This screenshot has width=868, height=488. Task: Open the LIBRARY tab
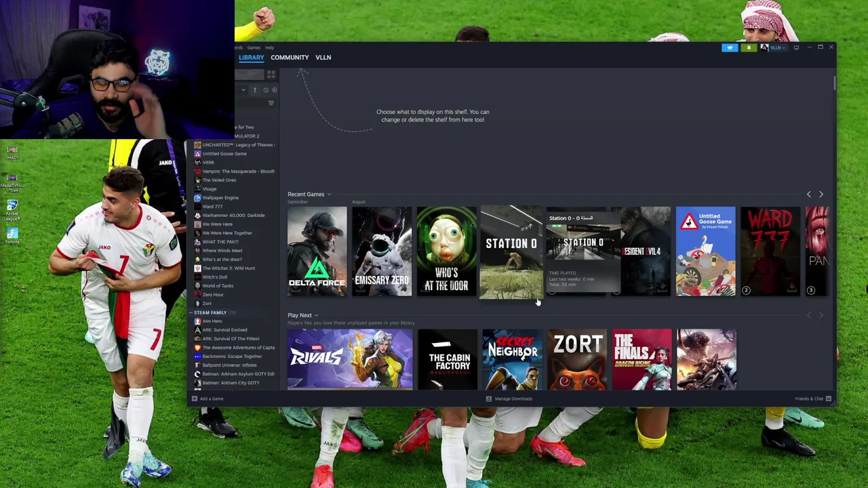pyautogui.click(x=251, y=58)
